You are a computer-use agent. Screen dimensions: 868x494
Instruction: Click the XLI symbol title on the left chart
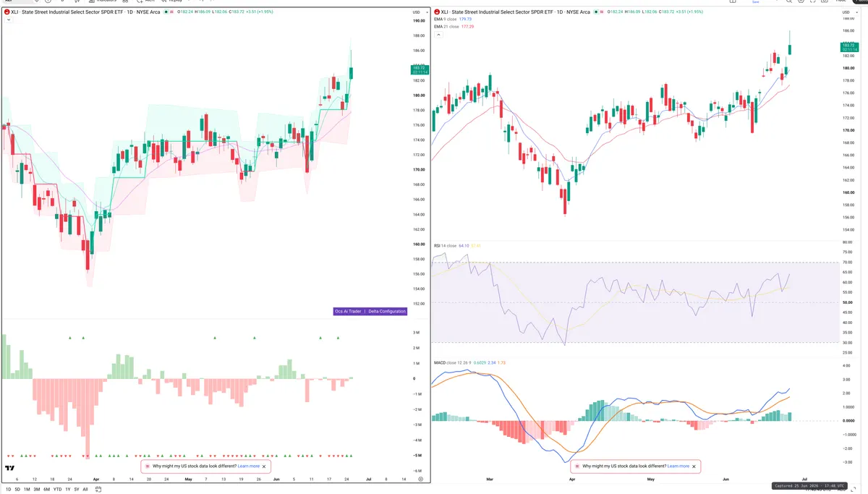[85, 12]
